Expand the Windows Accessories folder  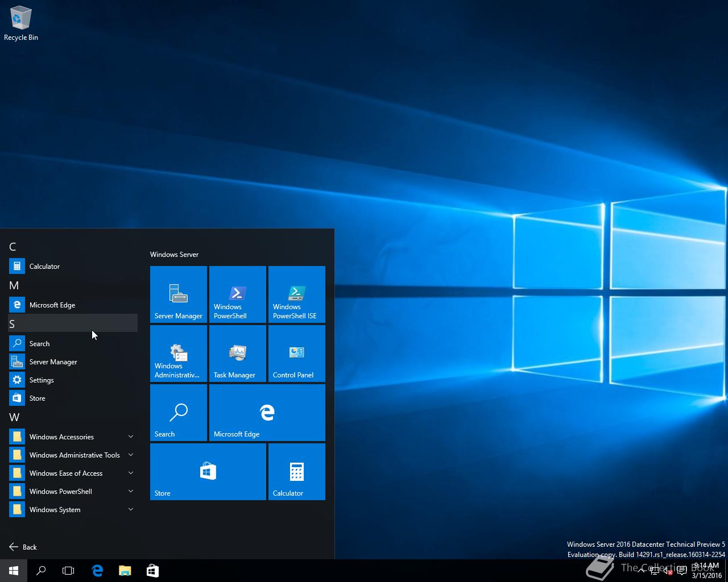(x=73, y=436)
